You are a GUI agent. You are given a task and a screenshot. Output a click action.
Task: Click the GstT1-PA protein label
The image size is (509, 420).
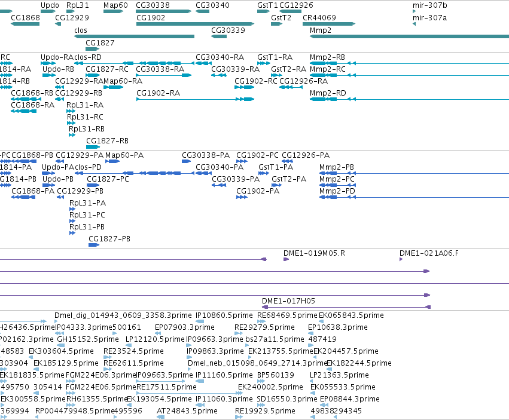point(276,167)
